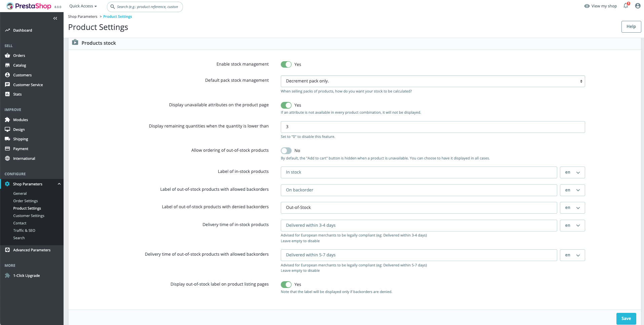Go to Traffic & SEO settings

(x=24, y=230)
